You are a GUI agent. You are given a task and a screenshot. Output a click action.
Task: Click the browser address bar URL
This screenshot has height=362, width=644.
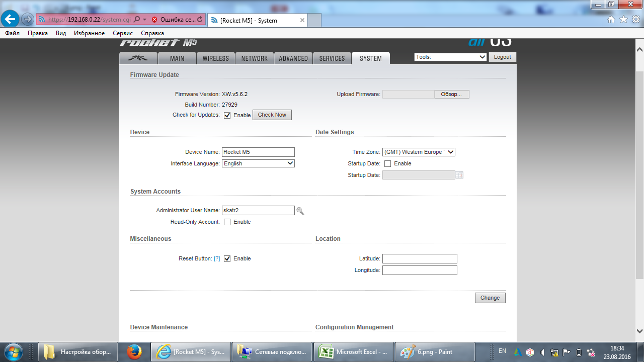click(90, 20)
